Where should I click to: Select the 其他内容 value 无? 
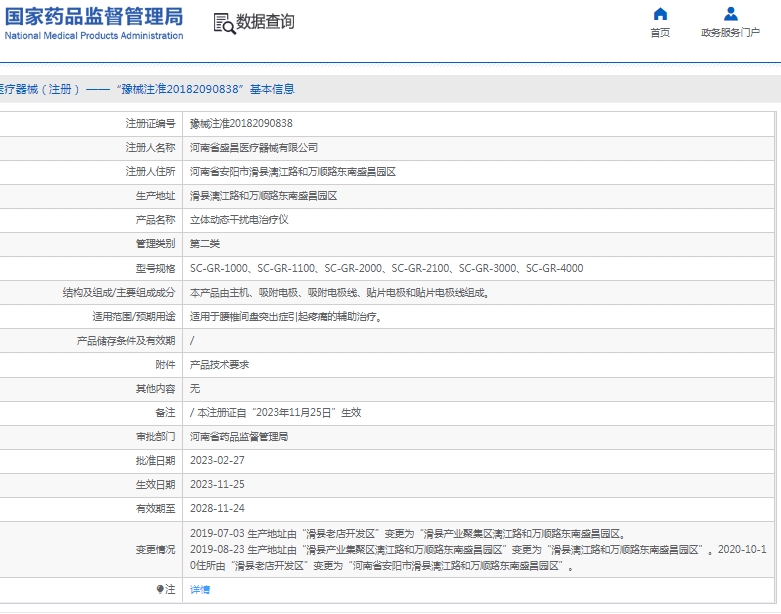[195, 388]
